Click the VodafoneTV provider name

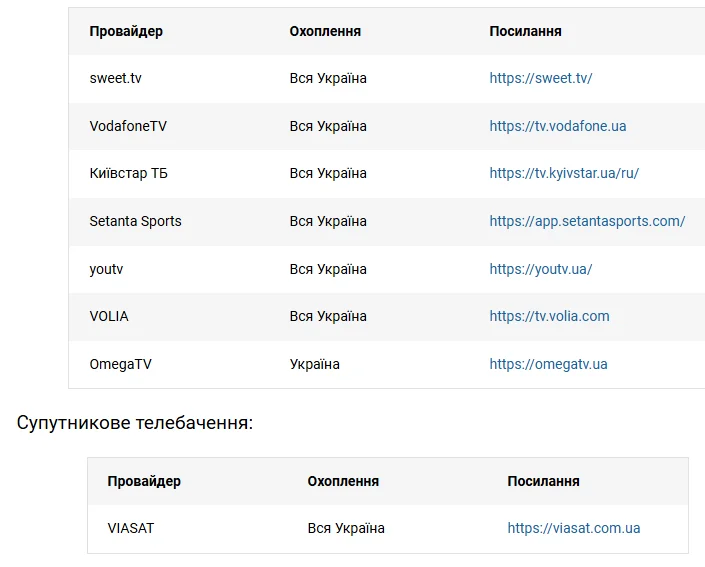(128, 126)
